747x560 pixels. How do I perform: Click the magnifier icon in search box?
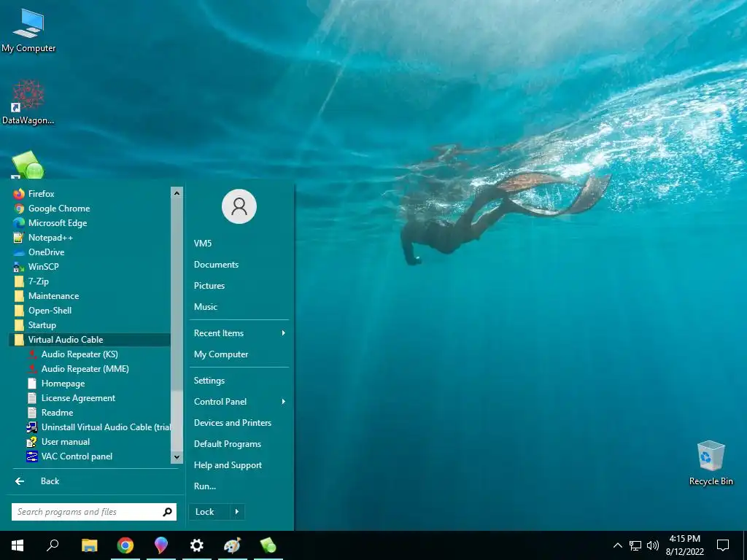[167, 512]
